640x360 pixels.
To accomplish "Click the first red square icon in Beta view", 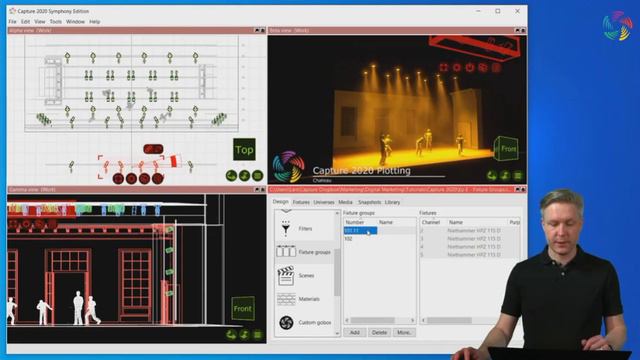I will point(444,67).
